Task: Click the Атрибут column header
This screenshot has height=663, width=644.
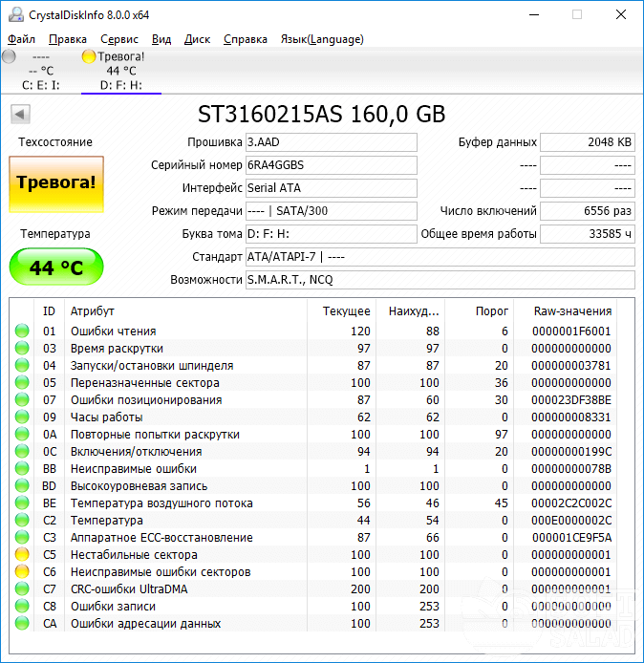Action: click(x=185, y=311)
